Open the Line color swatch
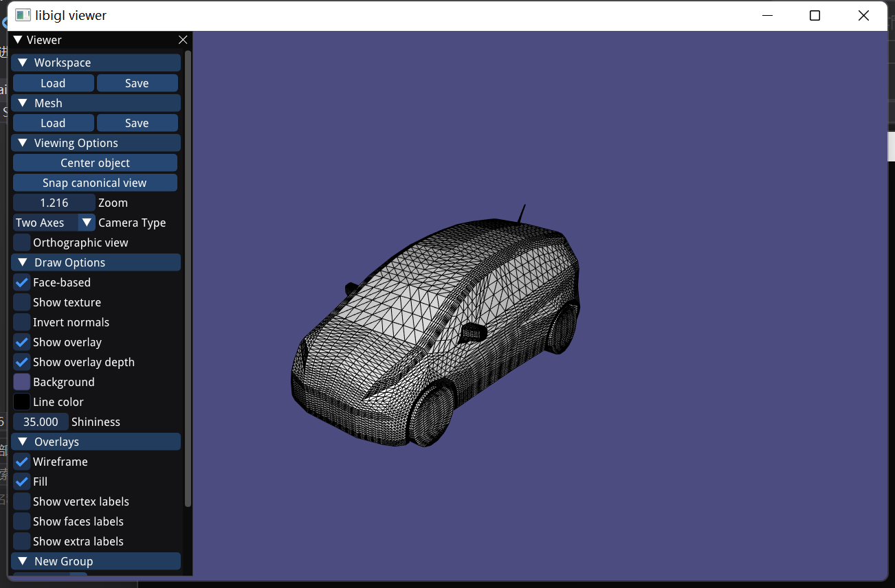The height and width of the screenshot is (588, 895). tap(22, 402)
